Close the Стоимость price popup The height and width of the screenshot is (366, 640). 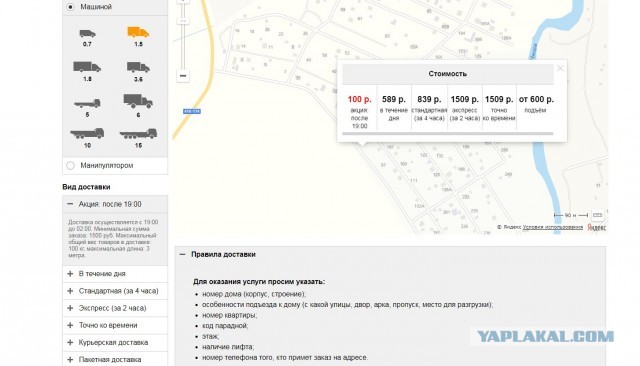[560, 68]
